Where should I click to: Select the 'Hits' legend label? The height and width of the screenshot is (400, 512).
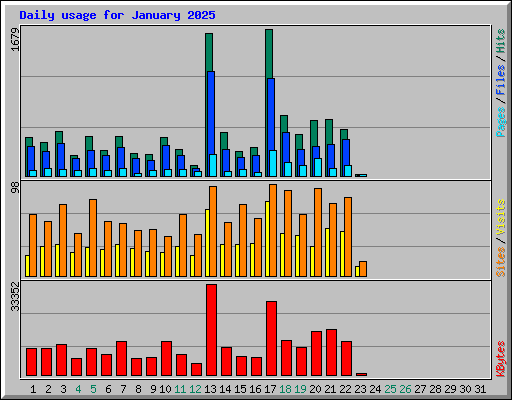[500, 41]
